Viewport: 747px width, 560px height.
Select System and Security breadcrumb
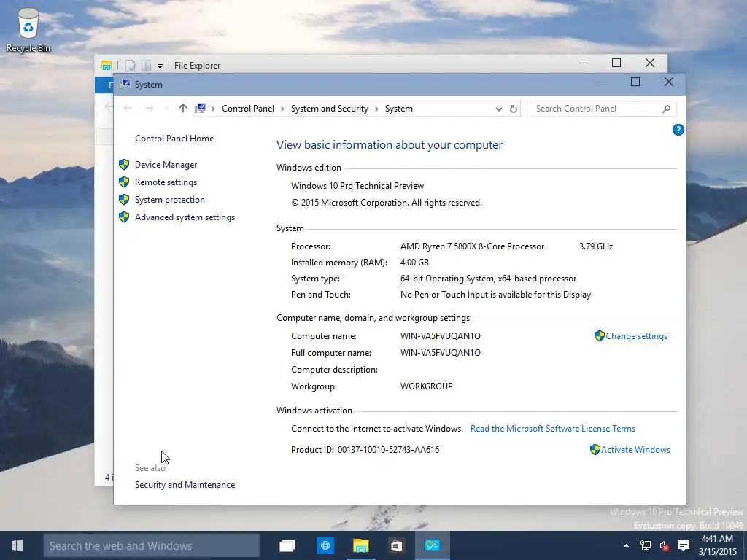[330, 109]
